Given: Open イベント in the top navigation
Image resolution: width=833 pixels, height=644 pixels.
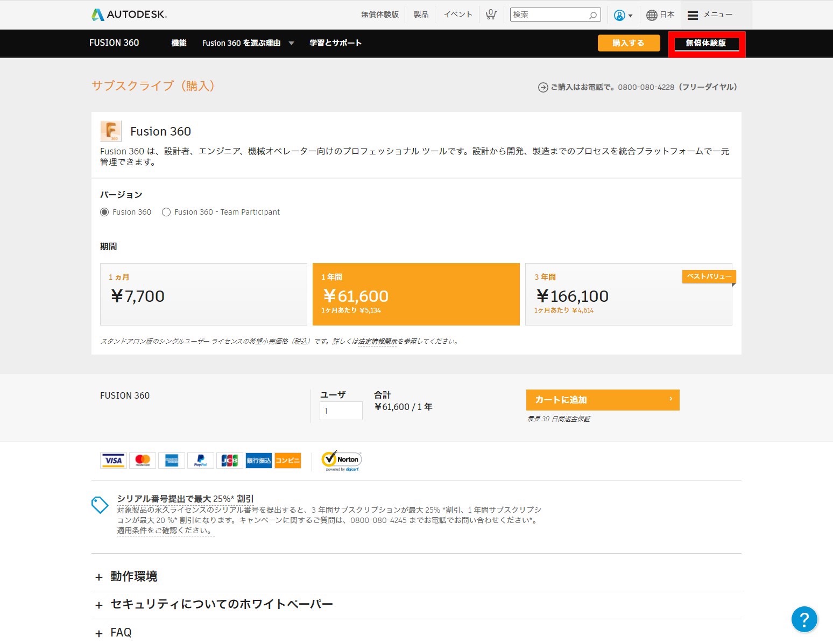Looking at the screenshot, I should tap(458, 15).
